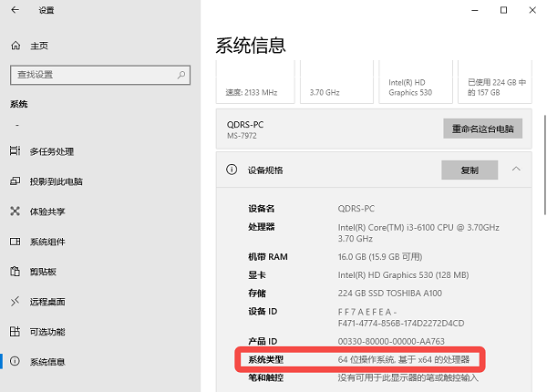This screenshot has height=392, width=547.
Task: Go to 主页 home label
Action: pyautogui.click(x=39, y=46)
